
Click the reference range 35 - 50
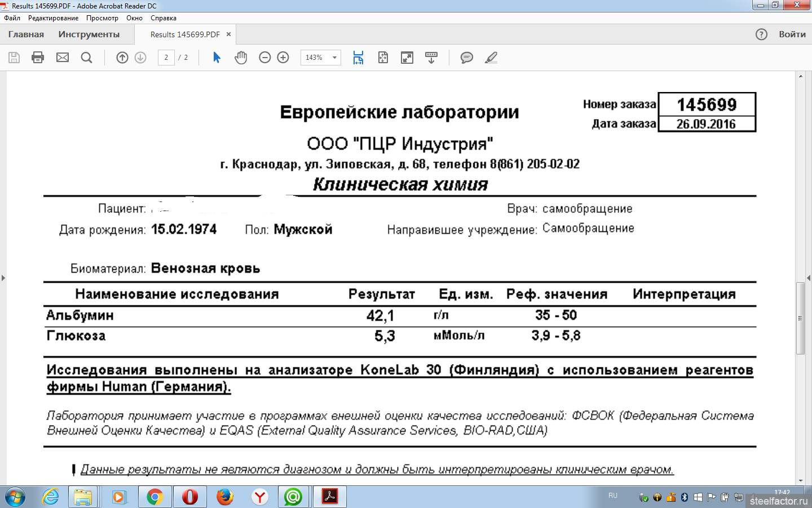click(556, 315)
